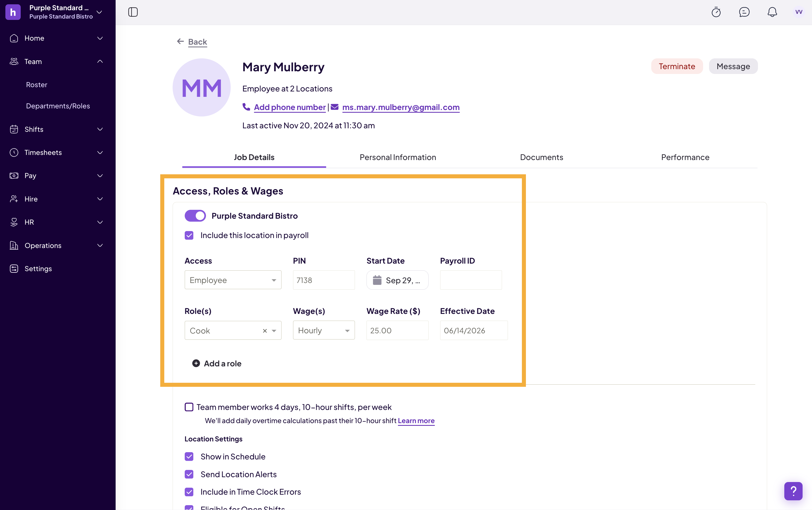812x510 pixels.
Task: Click the phone icon next to Add phone number
Action: click(x=246, y=107)
